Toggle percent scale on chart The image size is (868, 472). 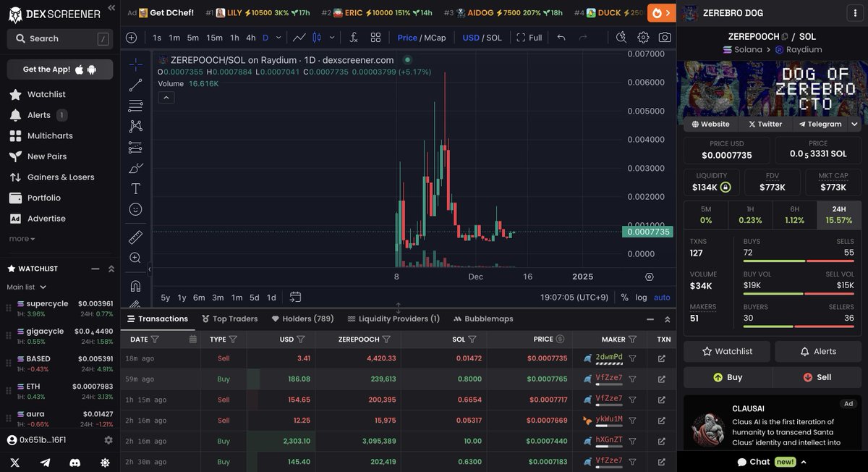click(x=624, y=298)
